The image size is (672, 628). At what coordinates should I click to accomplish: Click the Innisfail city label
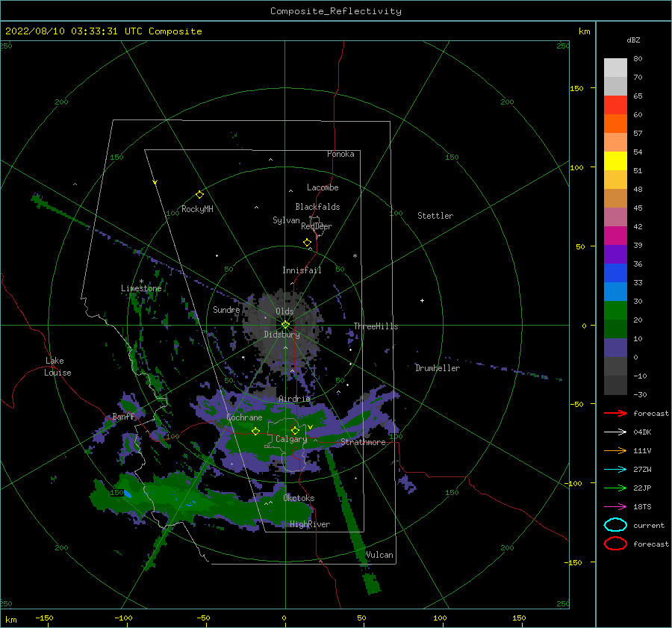coord(302,270)
